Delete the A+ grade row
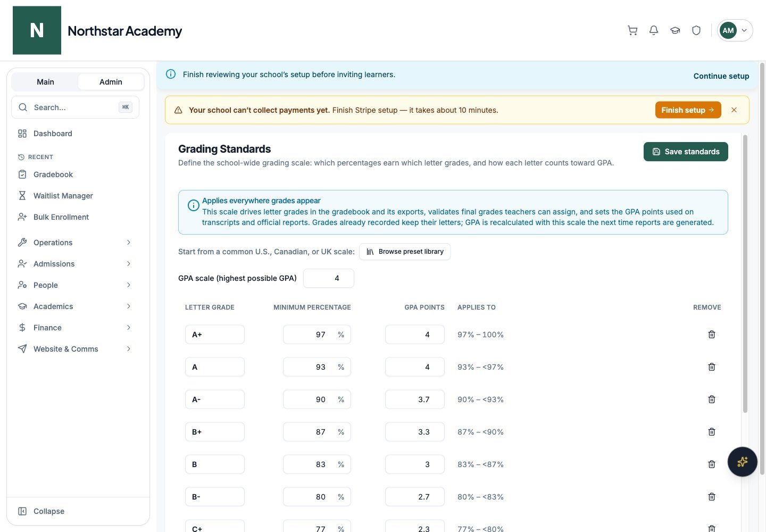Screen dimensions: 766x532 [x=712, y=335]
